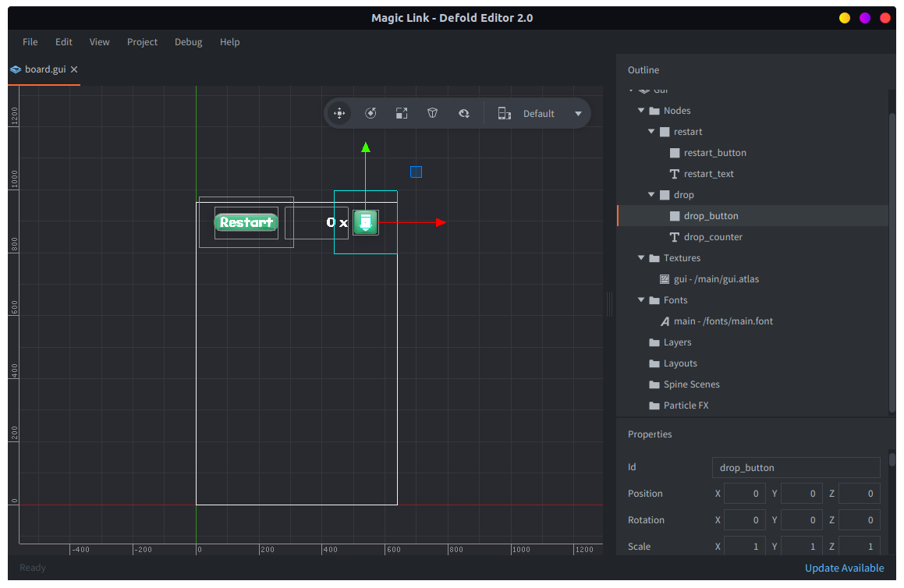
Task: Select the Rotate tool
Action: point(370,113)
